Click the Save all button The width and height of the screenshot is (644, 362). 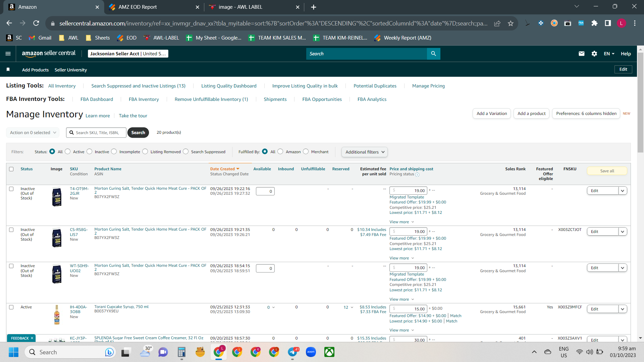[x=607, y=171]
